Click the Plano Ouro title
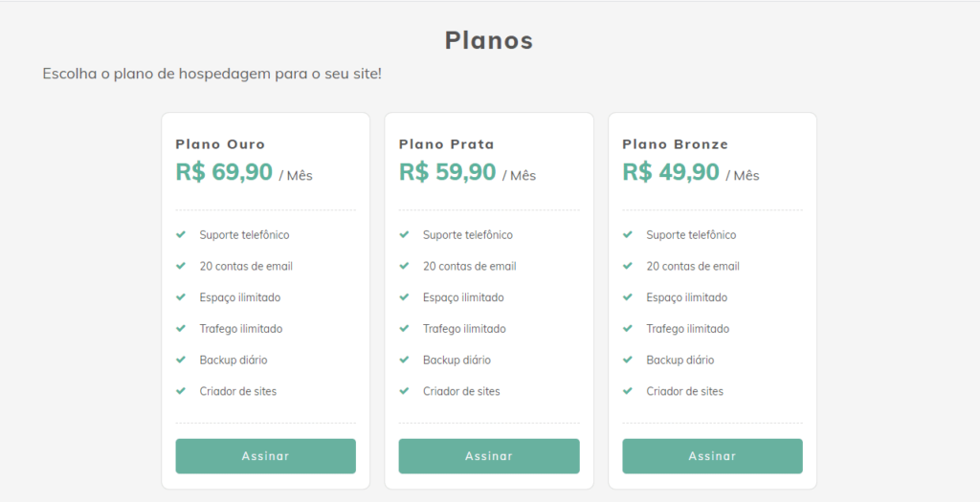 pos(220,144)
